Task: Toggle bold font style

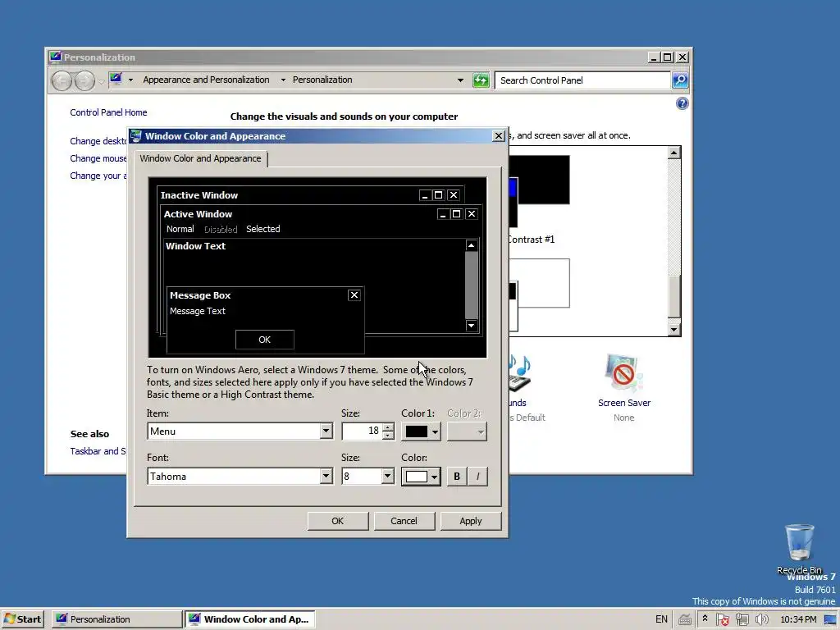Action: [456, 477]
